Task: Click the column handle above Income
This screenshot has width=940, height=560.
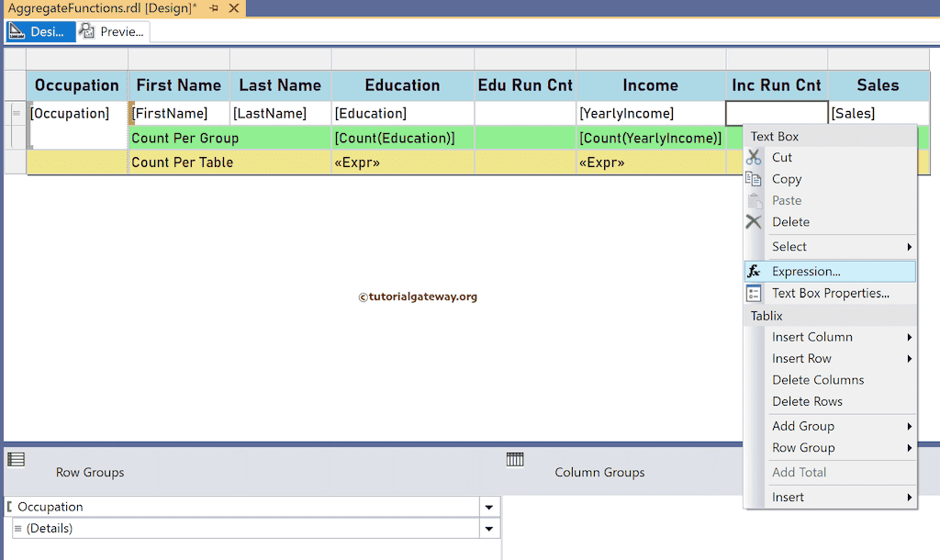Action: click(x=651, y=60)
